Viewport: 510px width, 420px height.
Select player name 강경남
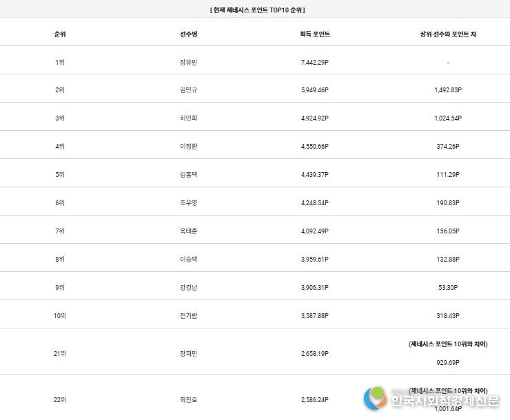pyautogui.click(x=189, y=288)
